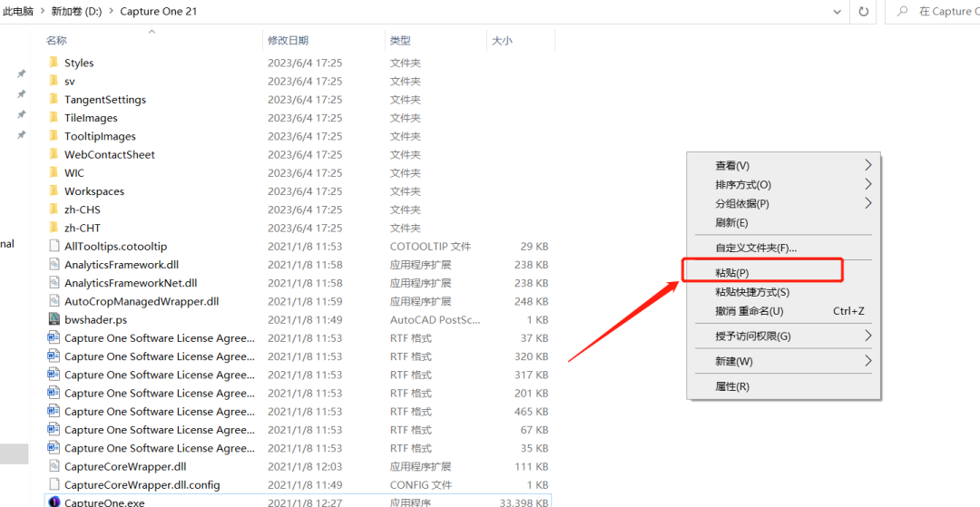Expand the 排序方式(O) submenu arrow

(868, 184)
